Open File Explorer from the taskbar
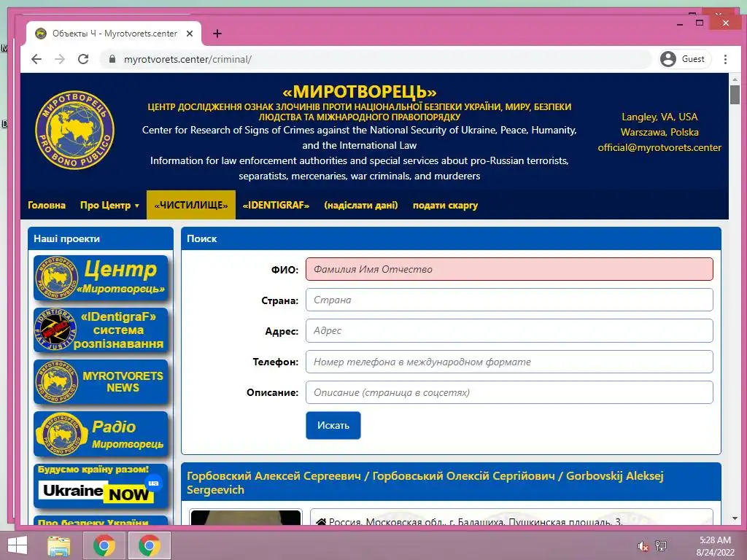This screenshot has width=747, height=560. click(59, 545)
